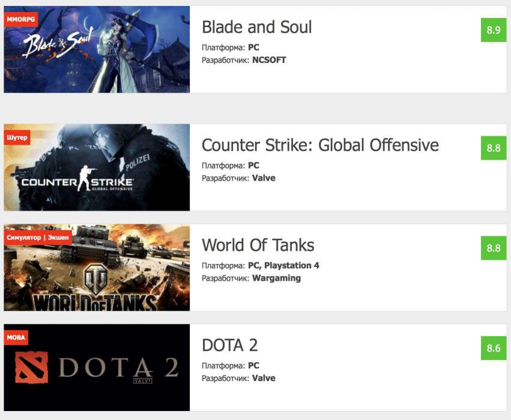Click the World of Tanks cover image
Viewport: 511px width, 420px height.
pyautogui.click(x=97, y=273)
